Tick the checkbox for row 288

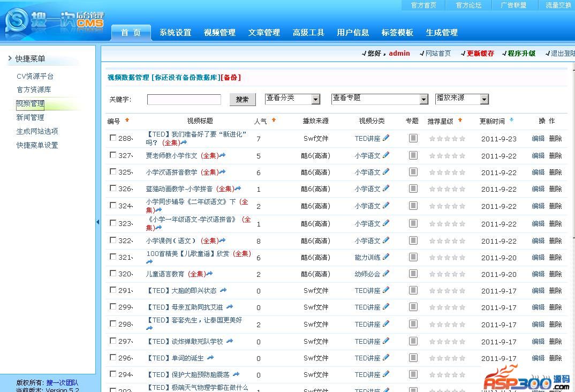(113, 138)
